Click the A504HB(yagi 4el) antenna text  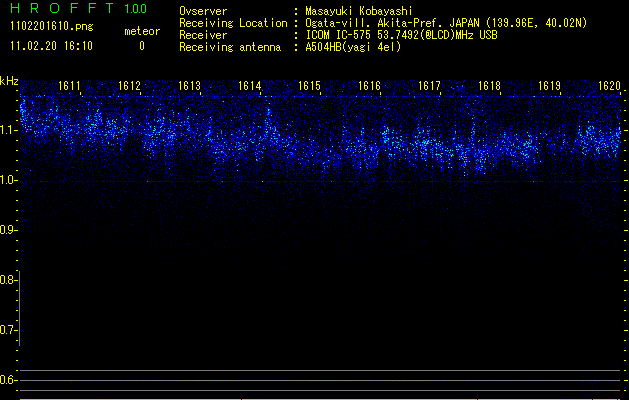(x=353, y=47)
